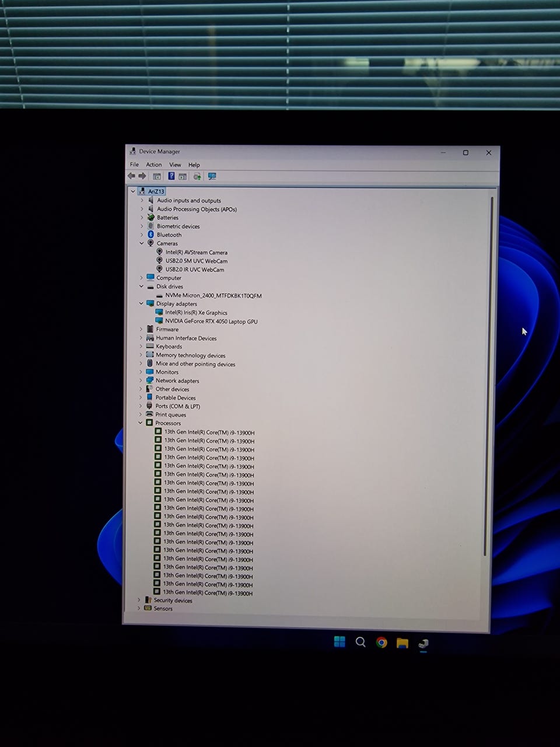Collapse the Disk drives category
The image size is (560, 747).
pos(141,287)
